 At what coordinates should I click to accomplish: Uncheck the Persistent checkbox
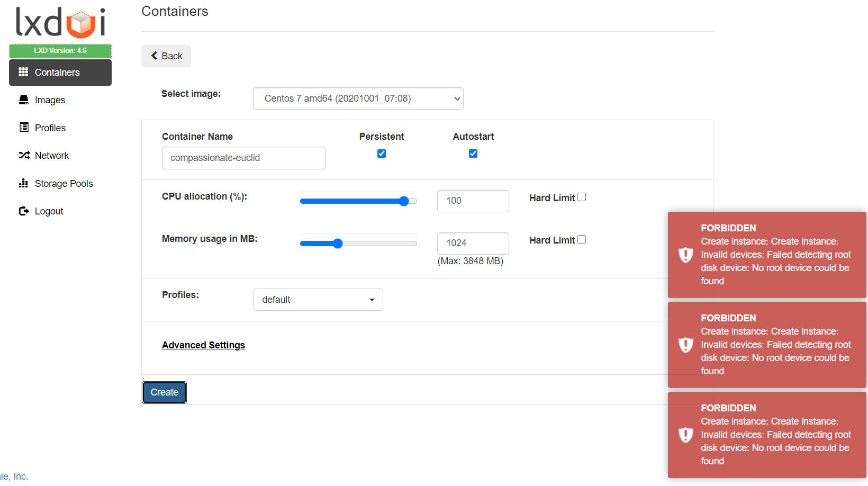click(382, 154)
